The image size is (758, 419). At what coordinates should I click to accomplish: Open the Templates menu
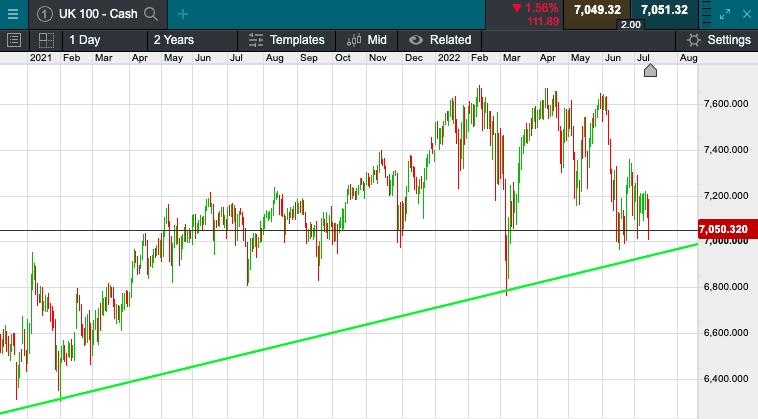(x=287, y=40)
